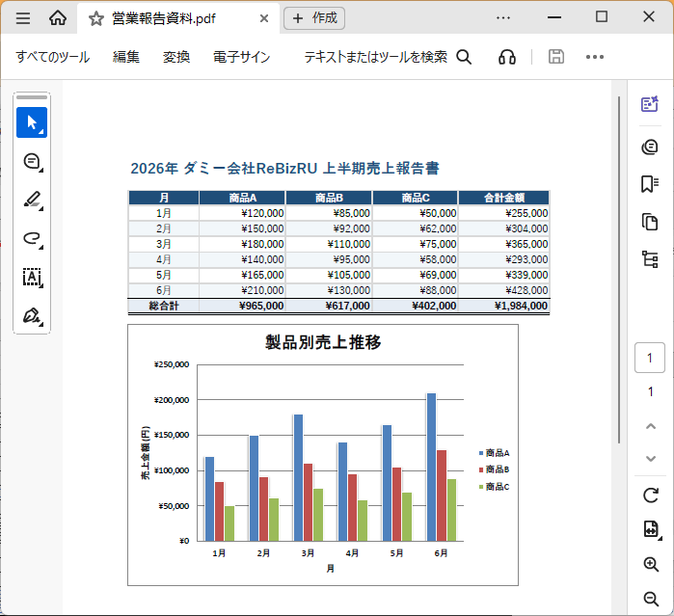Click the 製品別売上推移 chart title
Screen dimensions: 674x616
(x=323, y=342)
